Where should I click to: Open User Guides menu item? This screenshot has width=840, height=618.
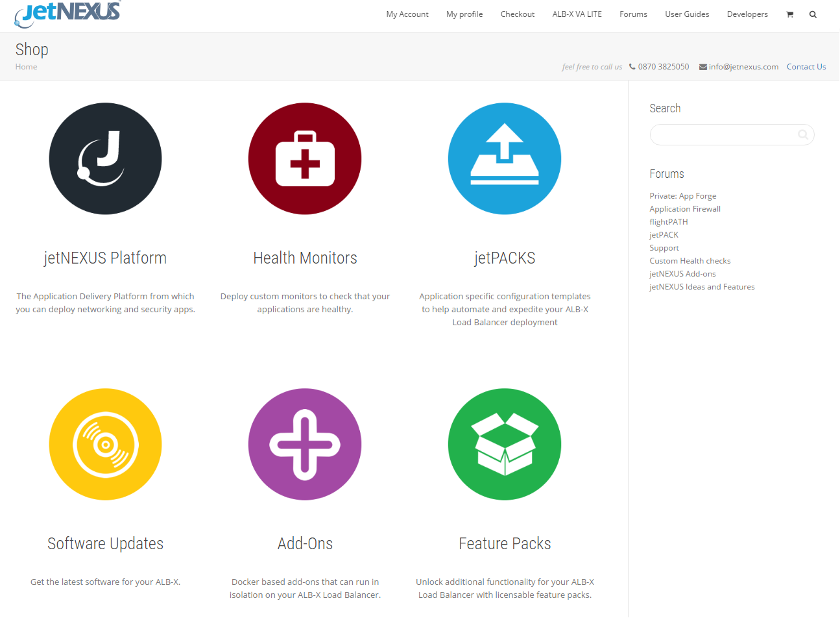point(687,14)
